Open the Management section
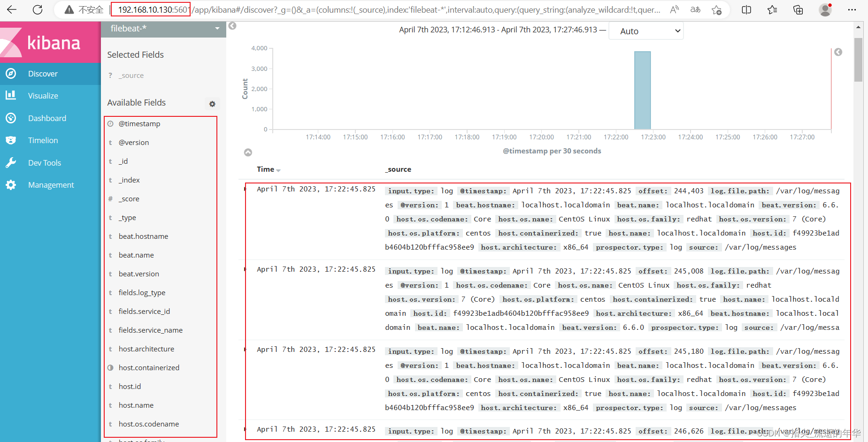 [x=50, y=185]
